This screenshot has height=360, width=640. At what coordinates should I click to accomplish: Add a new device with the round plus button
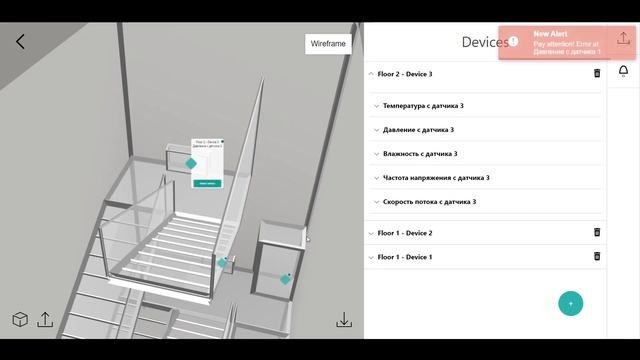[x=571, y=303]
